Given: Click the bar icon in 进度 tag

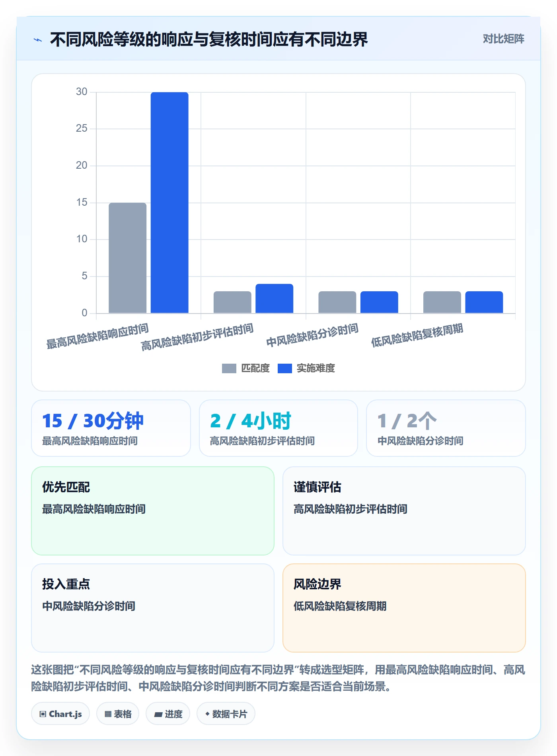Looking at the screenshot, I should pos(158,715).
